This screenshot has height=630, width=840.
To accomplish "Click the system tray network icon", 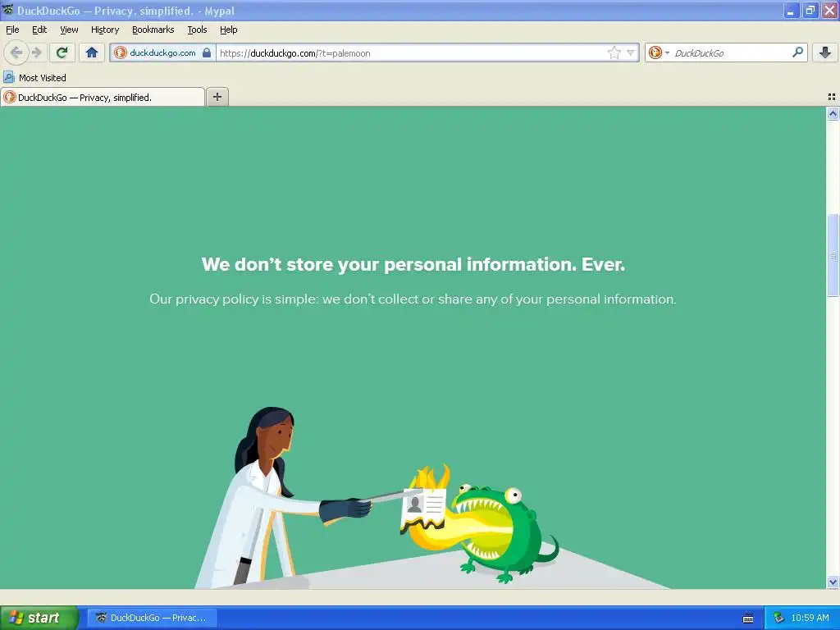I will pos(778,618).
